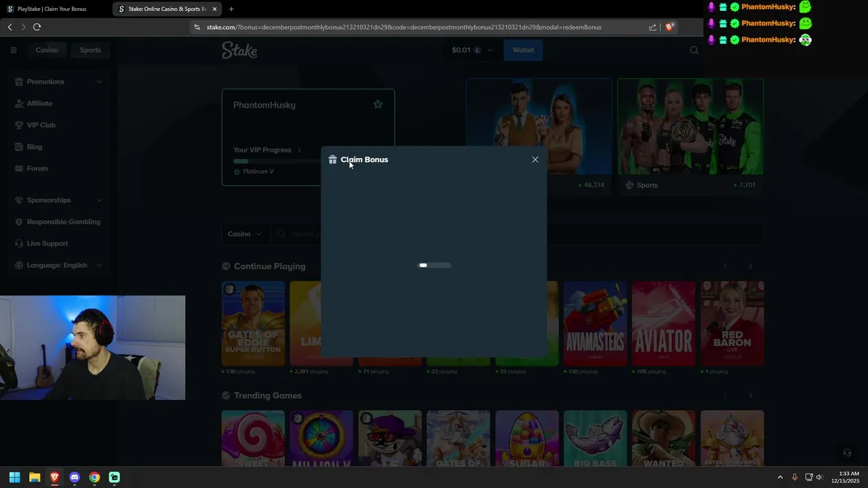This screenshot has height=488, width=868.
Task: Click the site settings icon before URL
Action: pos(197,27)
